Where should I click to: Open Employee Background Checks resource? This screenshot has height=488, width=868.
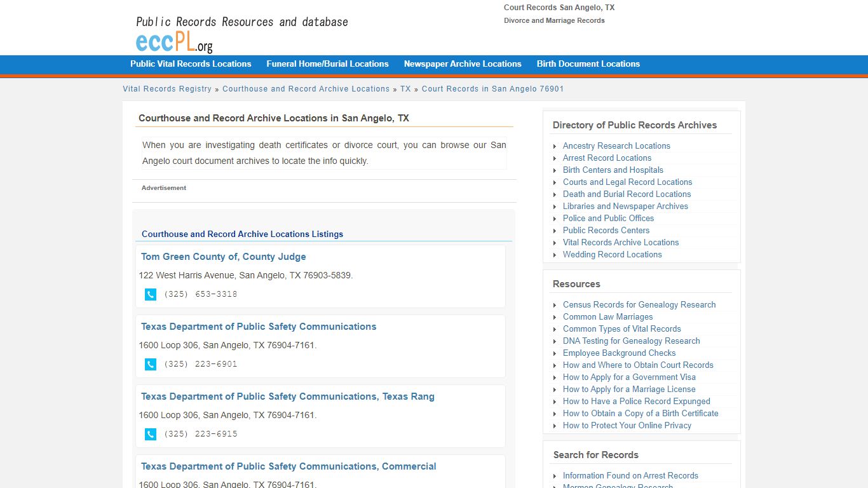tap(620, 353)
